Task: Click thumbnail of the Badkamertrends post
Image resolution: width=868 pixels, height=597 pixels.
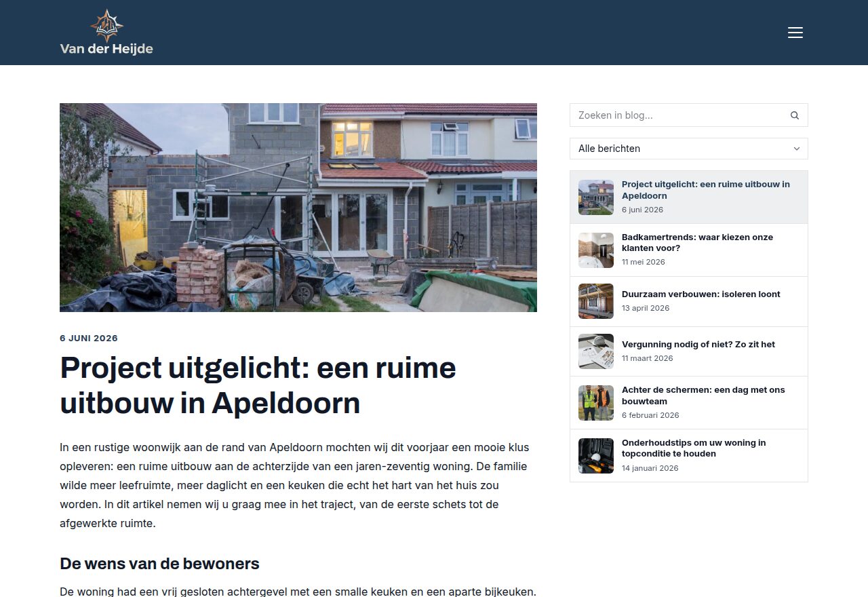Action: point(596,250)
